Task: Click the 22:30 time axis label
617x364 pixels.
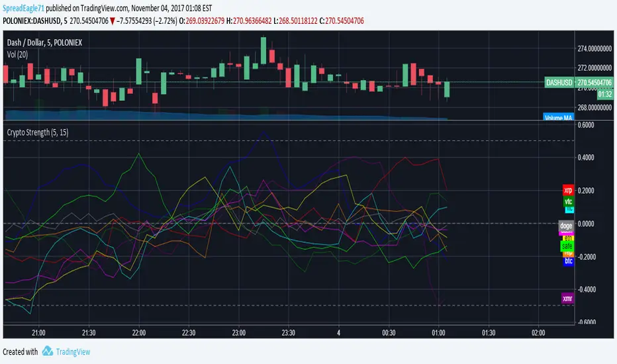Action: 189,333
